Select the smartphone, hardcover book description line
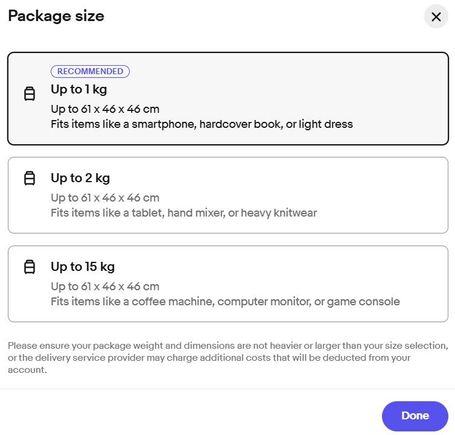The image size is (455, 435). coord(202,124)
